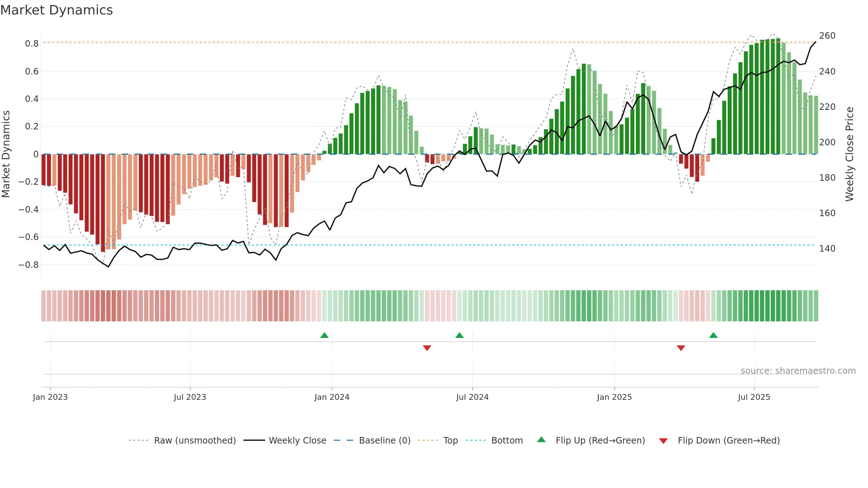This screenshot has height=488, width=868.
Task: Click the flip-up triangle marker before Jul 2024
Action: [x=459, y=335]
